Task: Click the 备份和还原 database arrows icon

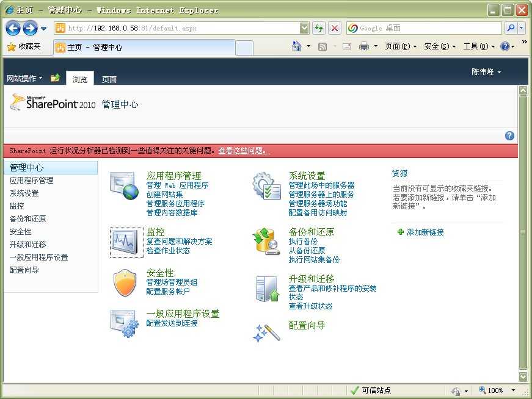Action: tap(266, 242)
